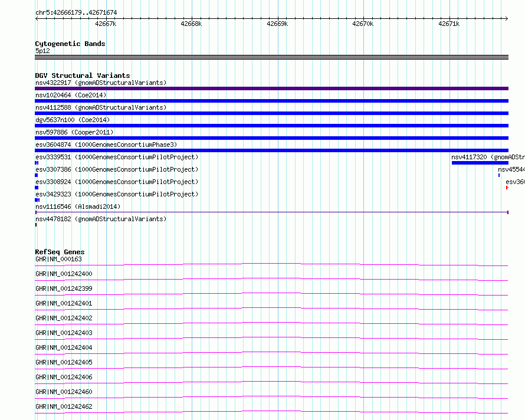Image resolution: width=525 pixels, height=420 pixels.
Task: Click the thin purple nsv1116546 variant line
Action: click(271, 212)
